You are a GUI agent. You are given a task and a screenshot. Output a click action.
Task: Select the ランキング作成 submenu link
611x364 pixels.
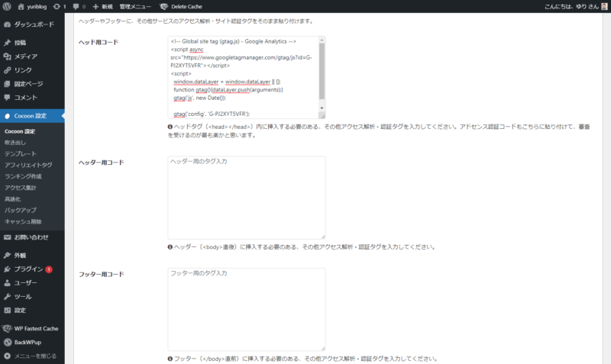click(23, 176)
